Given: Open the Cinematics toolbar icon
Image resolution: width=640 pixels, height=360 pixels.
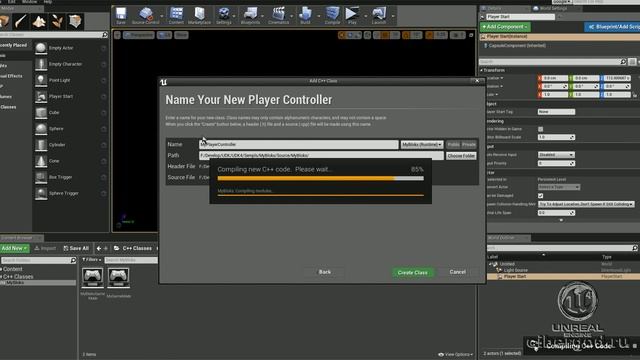Looking at the screenshot, I should pyautogui.click(x=279, y=16).
